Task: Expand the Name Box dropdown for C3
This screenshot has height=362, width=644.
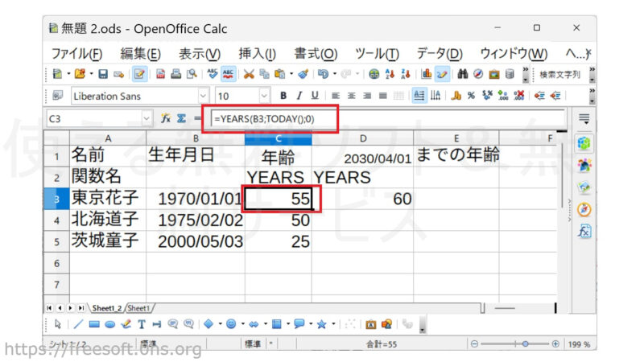Action: coord(147,118)
